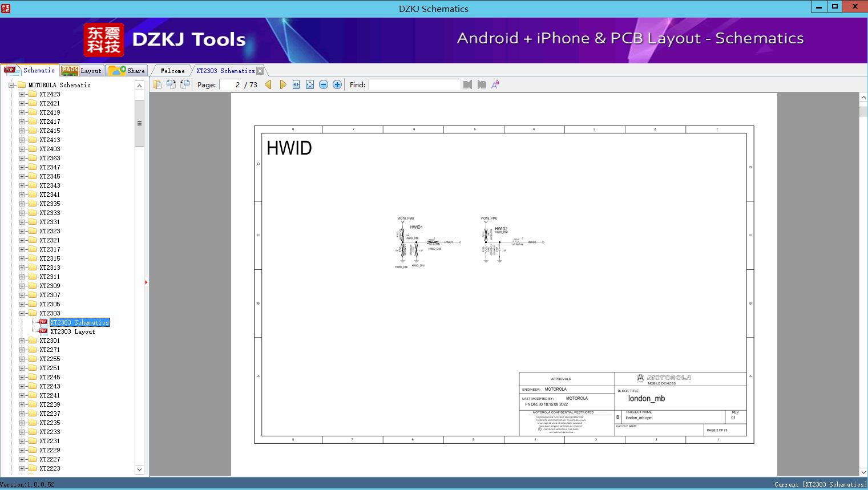
Task: Select the XT2417 tree folder
Action: pos(50,122)
